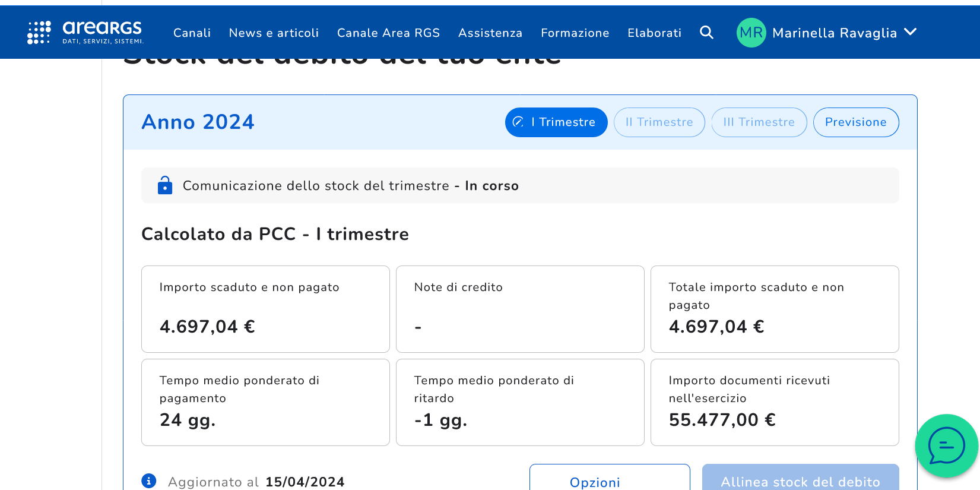Open Canale Area RGS menu item
The image size is (980, 490).
pos(388,33)
